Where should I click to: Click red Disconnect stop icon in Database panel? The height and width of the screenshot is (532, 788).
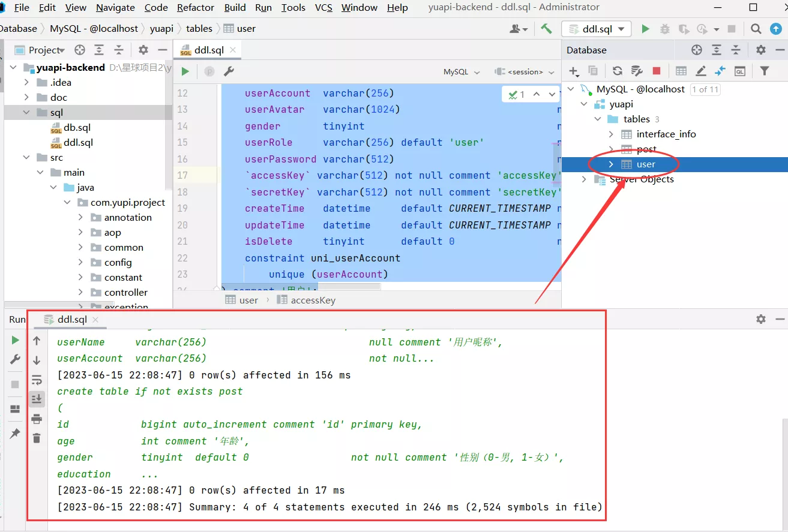tap(657, 71)
